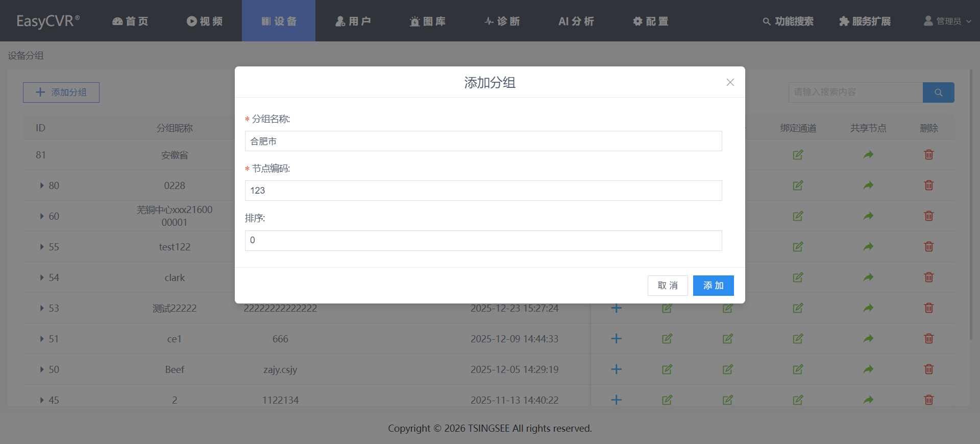Click bind channel edit icon for row 45
The width and height of the screenshot is (980, 444).
(798, 400)
